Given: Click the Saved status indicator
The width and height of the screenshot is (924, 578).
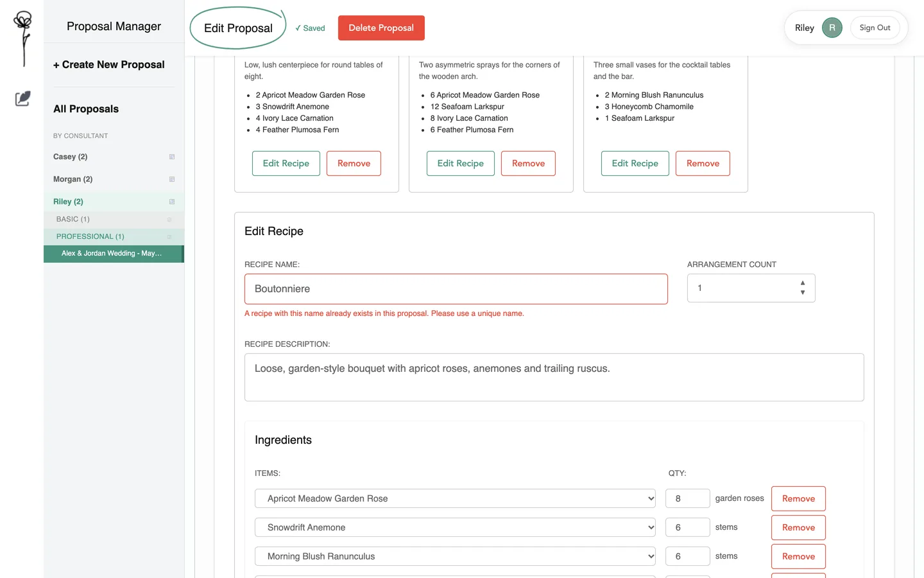Looking at the screenshot, I should (310, 28).
